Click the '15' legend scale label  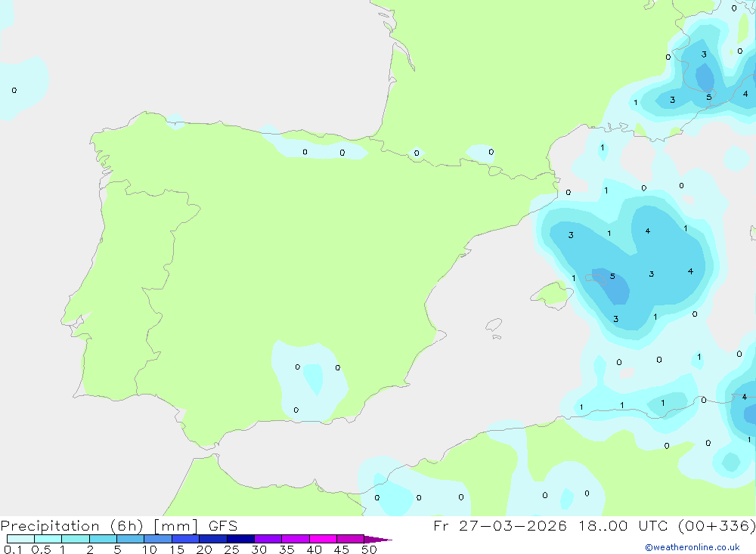(177, 549)
